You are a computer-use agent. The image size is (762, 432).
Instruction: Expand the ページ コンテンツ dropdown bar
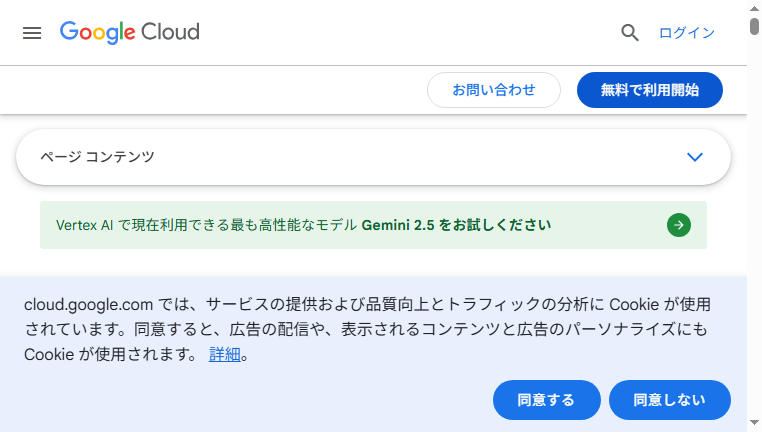coord(373,157)
